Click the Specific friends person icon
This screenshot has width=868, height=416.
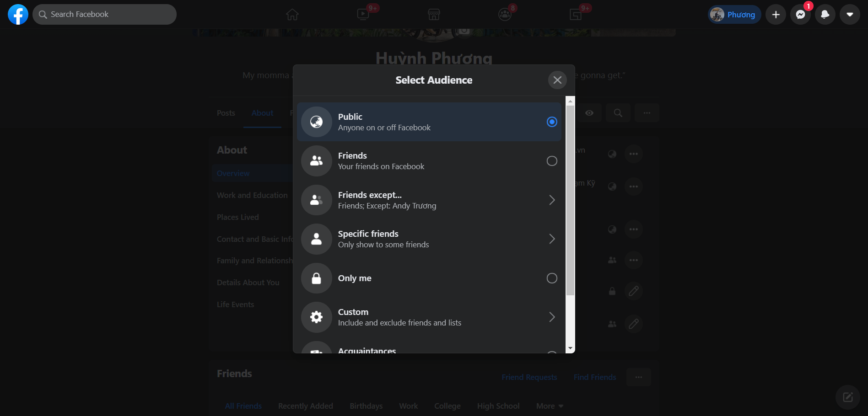(316, 239)
